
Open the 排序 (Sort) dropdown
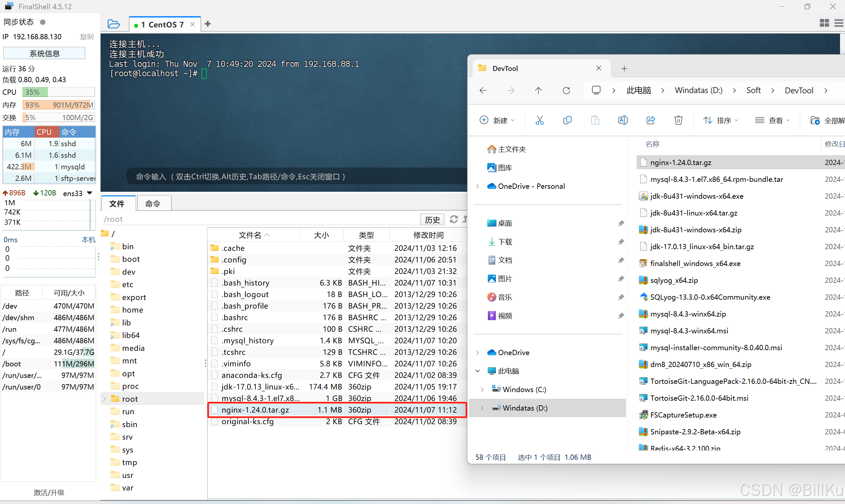click(x=720, y=120)
